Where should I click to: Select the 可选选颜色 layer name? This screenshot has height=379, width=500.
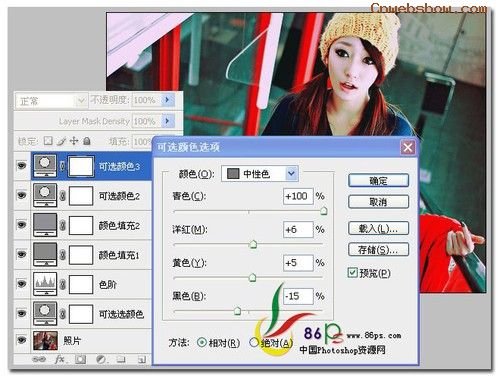[x=121, y=314]
